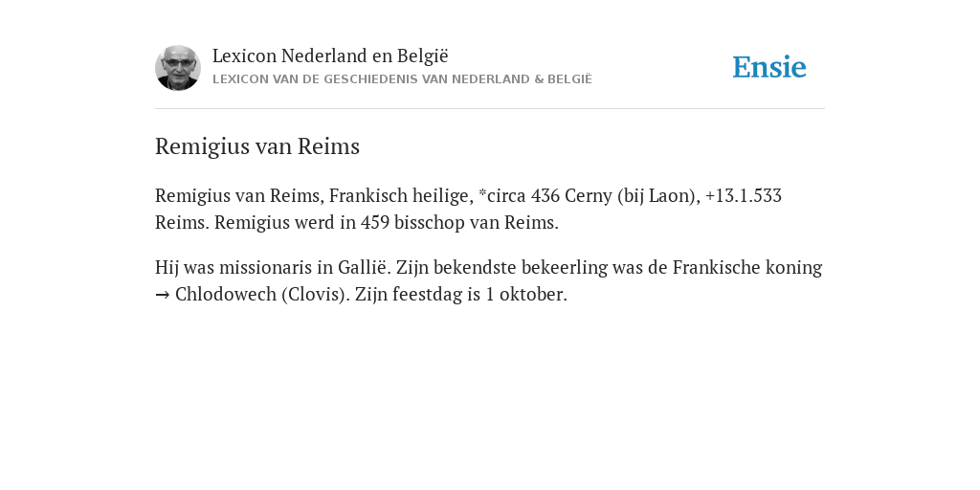The width and height of the screenshot is (980, 490).
Task: Click the subtitle Lexicon van de Geschiedenis
Action: point(402,79)
